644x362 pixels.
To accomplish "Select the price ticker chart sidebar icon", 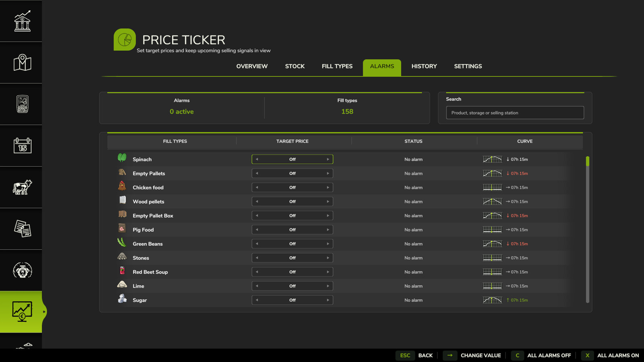I will 22,312.
